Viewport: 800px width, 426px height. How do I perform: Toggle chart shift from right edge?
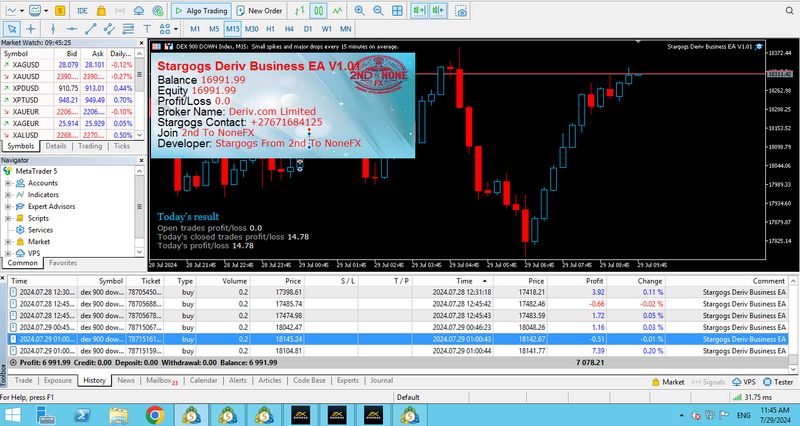pyautogui.click(x=438, y=11)
